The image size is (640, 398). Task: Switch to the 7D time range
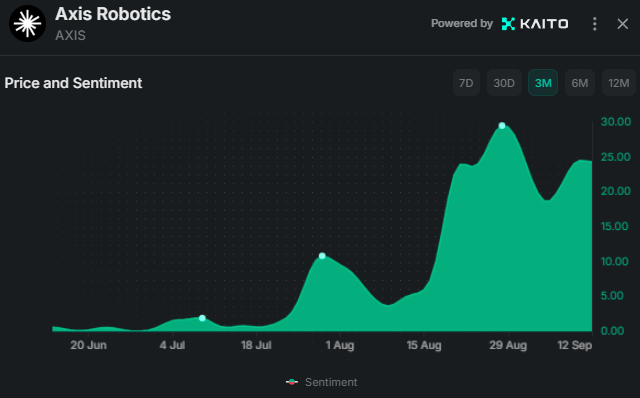(466, 83)
